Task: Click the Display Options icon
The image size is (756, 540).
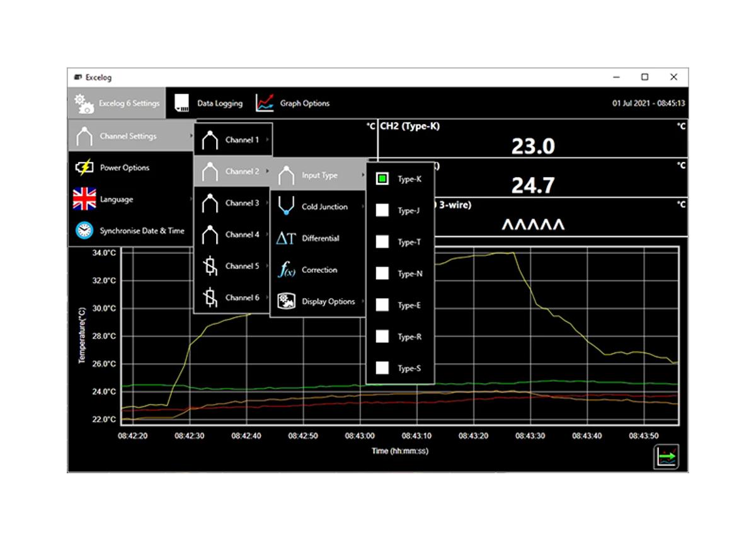Action: pos(286,301)
